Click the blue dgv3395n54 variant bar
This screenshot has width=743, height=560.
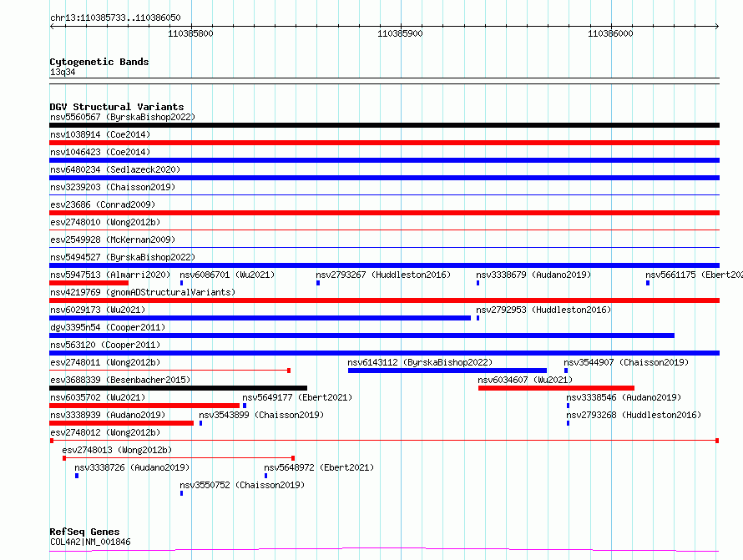coord(362,335)
